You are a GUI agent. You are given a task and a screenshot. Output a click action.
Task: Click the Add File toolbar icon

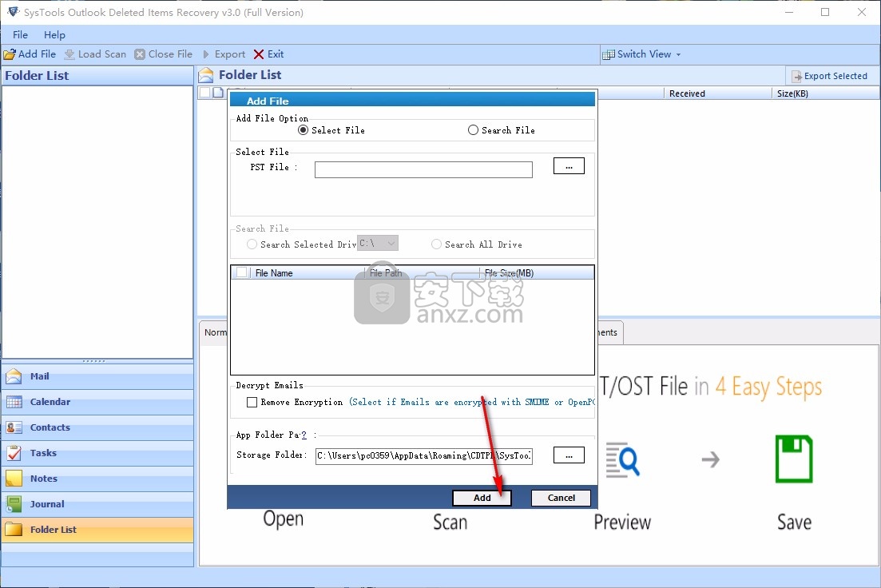tap(10, 54)
